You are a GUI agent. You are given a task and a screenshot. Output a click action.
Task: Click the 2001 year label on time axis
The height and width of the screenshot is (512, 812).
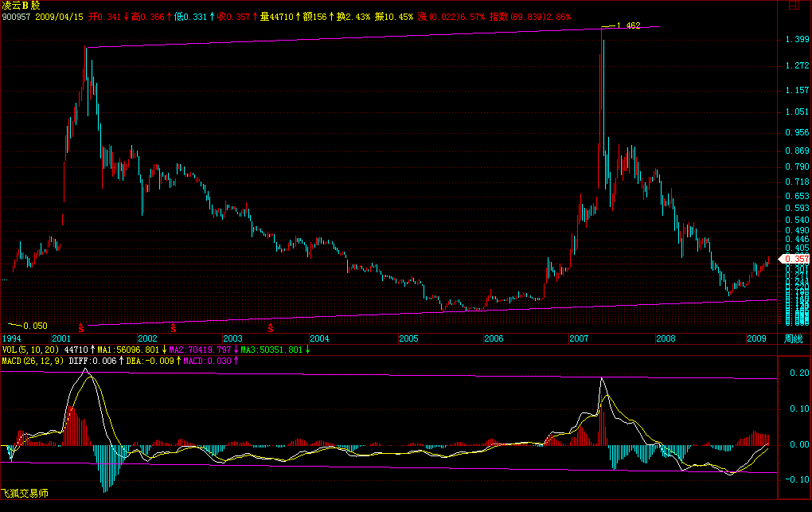pos(61,338)
